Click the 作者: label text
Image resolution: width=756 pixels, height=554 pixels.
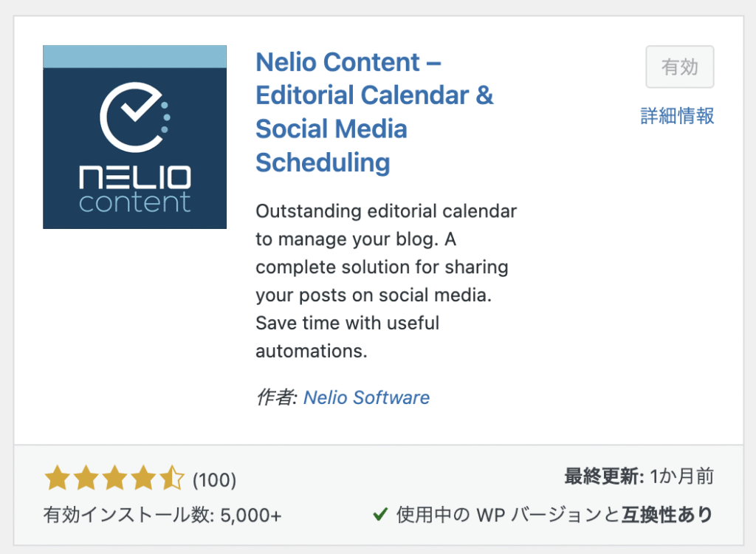[x=276, y=397]
